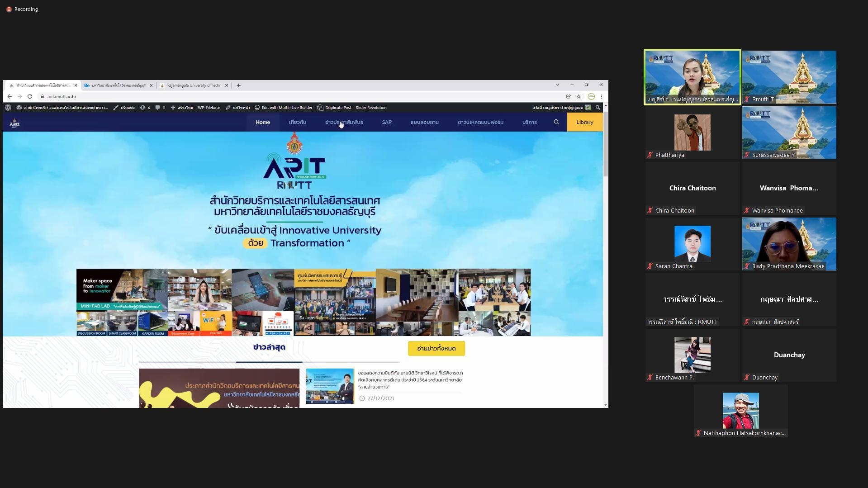Open WordPress logo menu in admin bar
This screenshot has height=488, width=868.
[8, 108]
